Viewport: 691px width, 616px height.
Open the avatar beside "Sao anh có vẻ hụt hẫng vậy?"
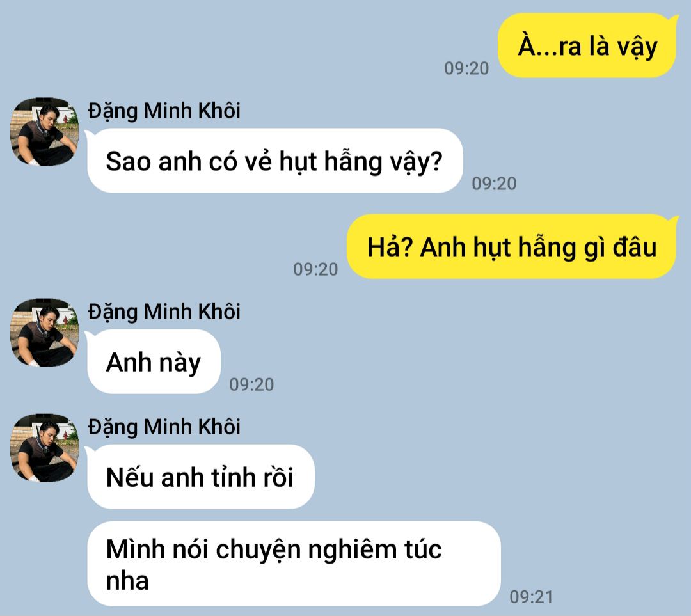tap(45, 132)
